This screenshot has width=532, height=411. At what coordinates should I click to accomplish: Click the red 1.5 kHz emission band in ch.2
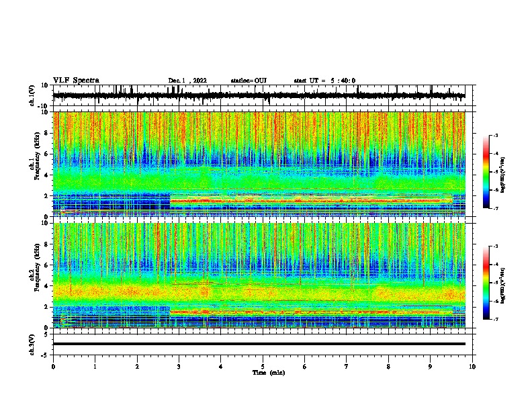[311, 312]
